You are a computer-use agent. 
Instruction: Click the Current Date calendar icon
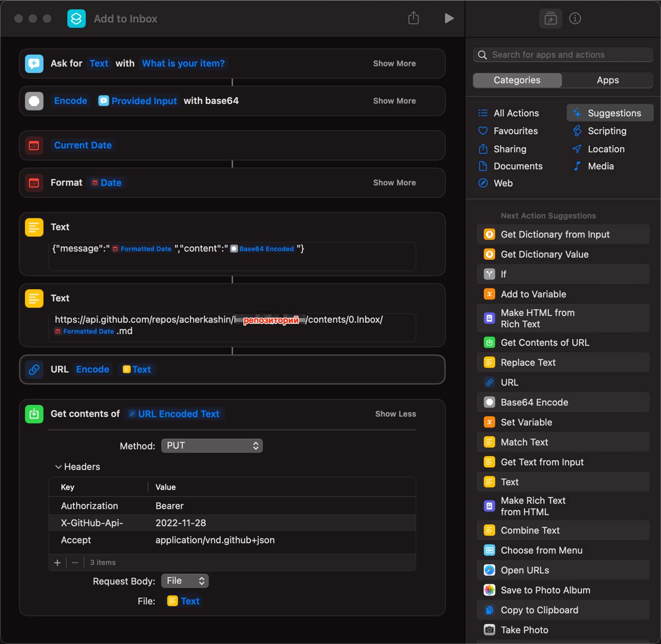pos(34,146)
